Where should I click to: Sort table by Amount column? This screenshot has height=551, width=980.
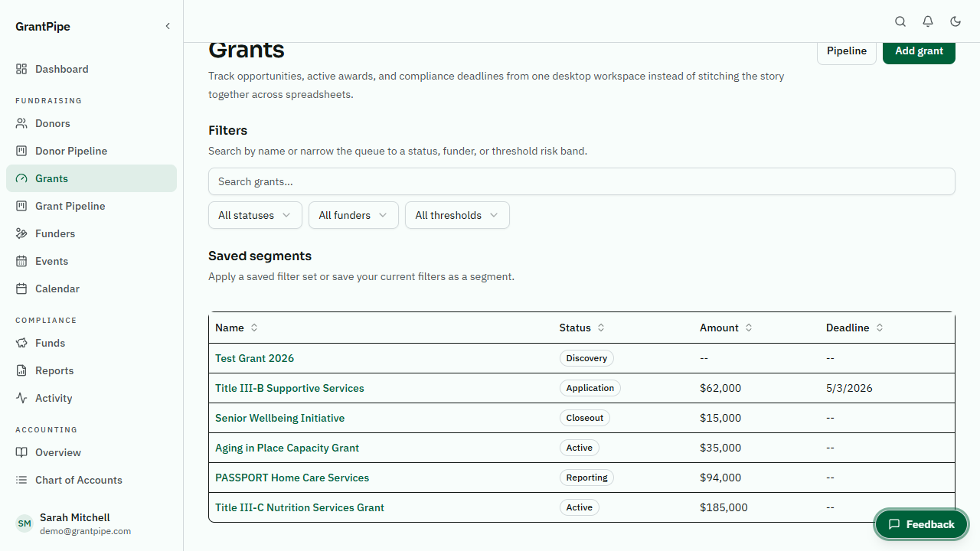click(726, 328)
